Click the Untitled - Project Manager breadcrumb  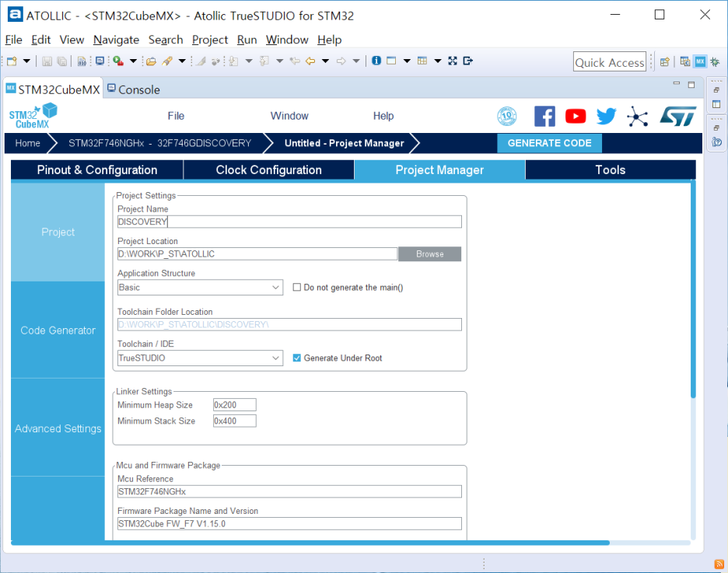pyautogui.click(x=344, y=143)
